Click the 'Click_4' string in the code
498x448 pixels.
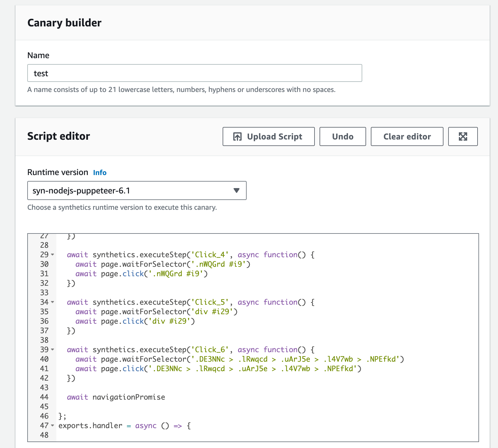(x=210, y=255)
